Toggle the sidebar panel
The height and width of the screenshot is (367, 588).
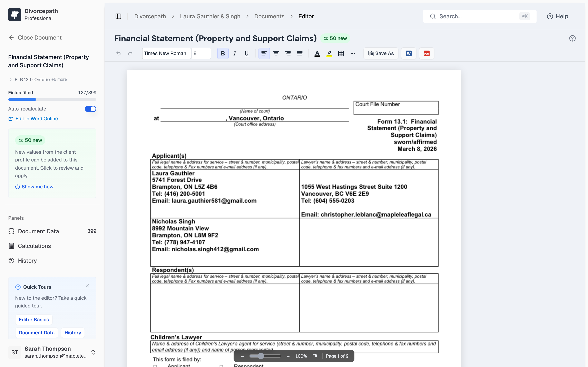pyautogui.click(x=118, y=16)
